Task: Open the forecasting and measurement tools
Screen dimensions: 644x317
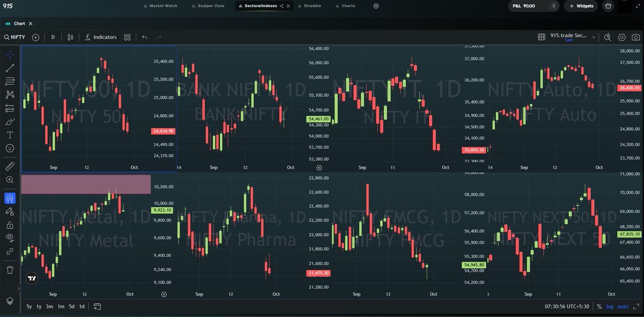Action: coord(10,108)
